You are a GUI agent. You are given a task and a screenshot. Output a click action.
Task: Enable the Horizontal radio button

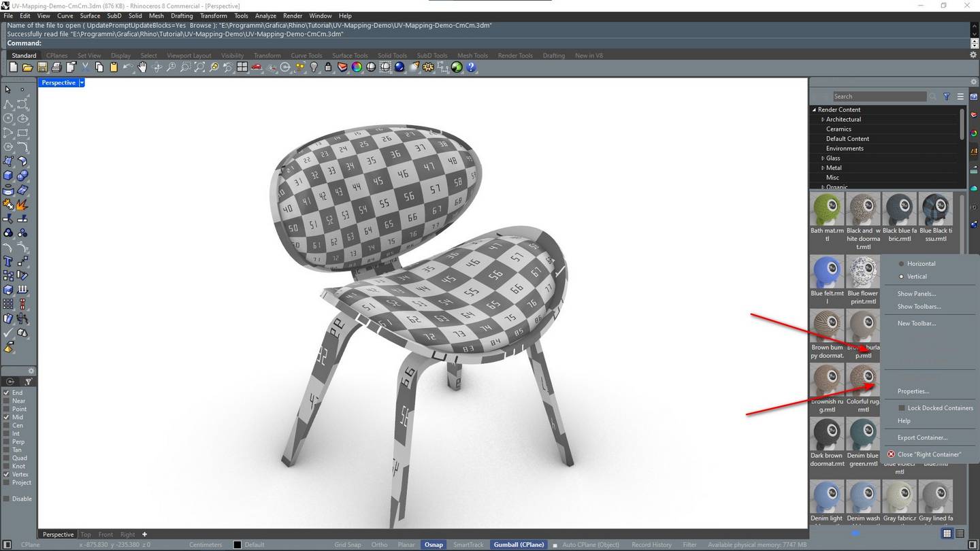tap(902, 263)
